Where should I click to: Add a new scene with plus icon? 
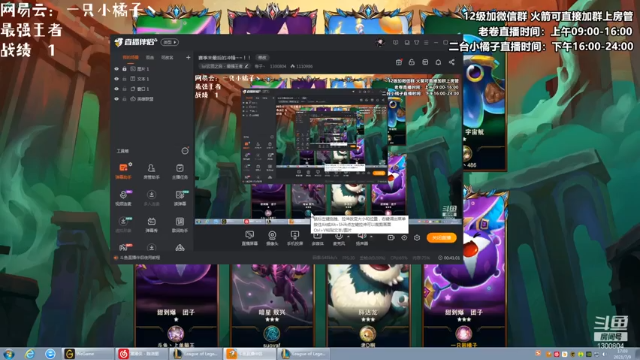coord(188,58)
